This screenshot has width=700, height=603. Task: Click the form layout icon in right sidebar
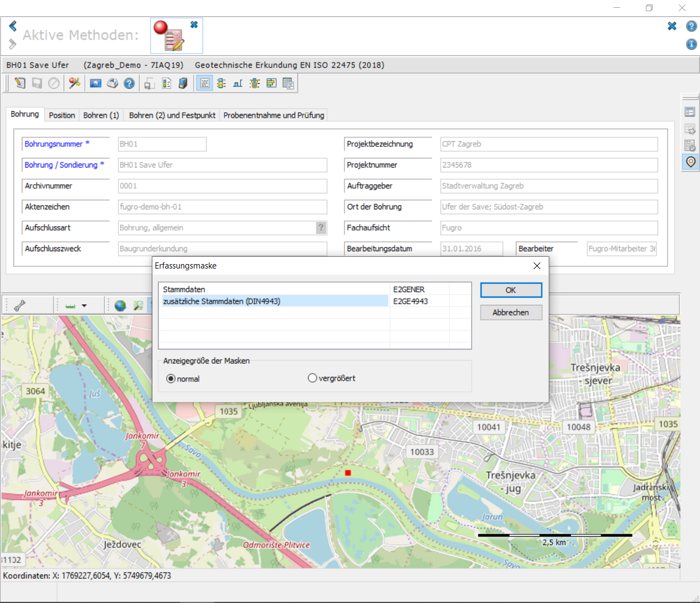pyautogui.click(x=691, y=112)
